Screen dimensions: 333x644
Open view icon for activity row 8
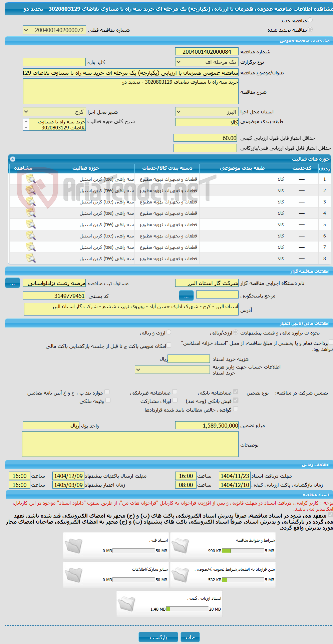(31, 258)
